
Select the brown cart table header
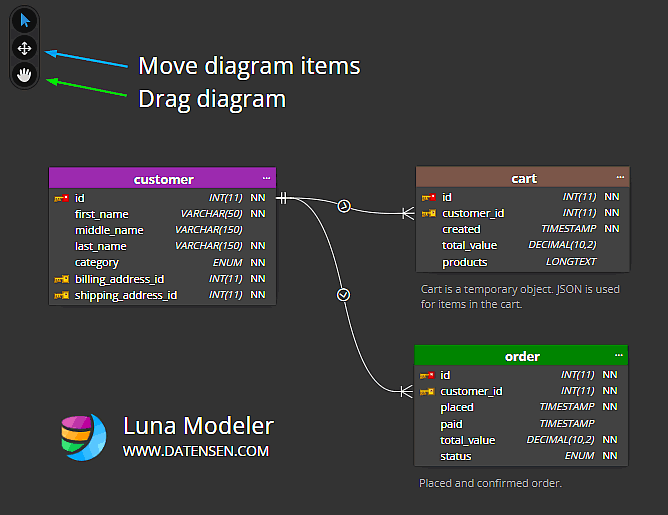pos(523,178)
